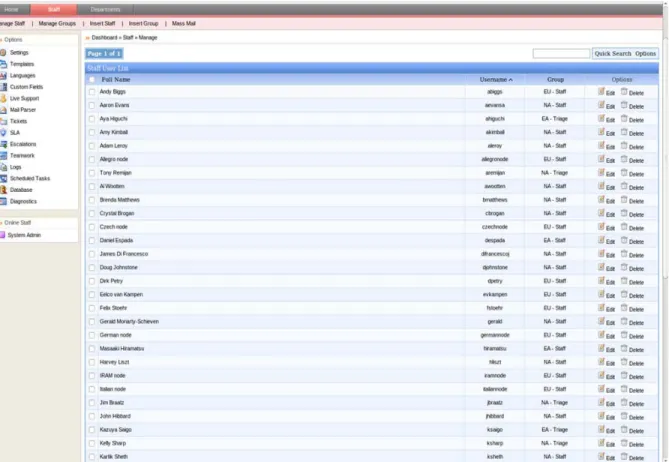Viewport: 669px width, 462px height.
Task: Check the Kartik Sheth checkbox
Action: [x=92, y=457]
